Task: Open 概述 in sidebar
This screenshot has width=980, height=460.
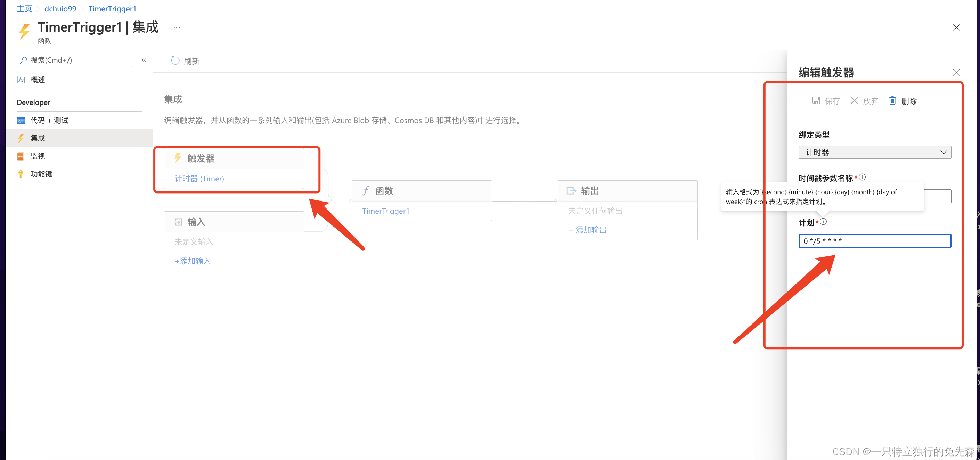Action: [x=38, y=80]
